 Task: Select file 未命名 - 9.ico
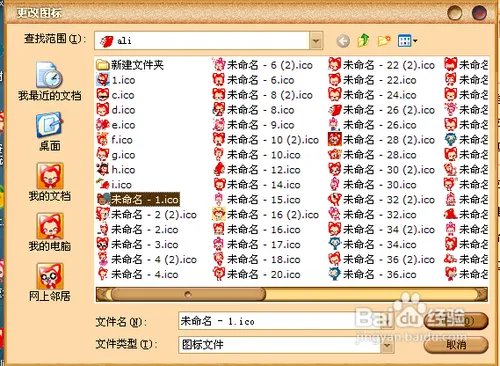254,125
